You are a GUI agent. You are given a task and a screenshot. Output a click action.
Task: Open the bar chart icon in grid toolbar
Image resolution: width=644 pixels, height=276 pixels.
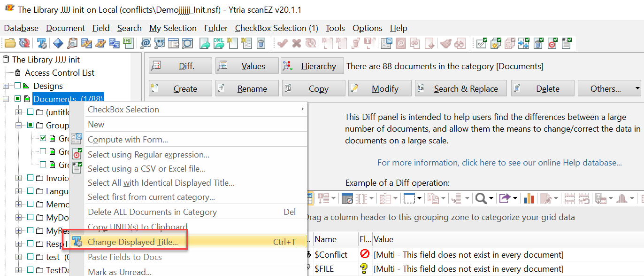[x=529, y=198]
